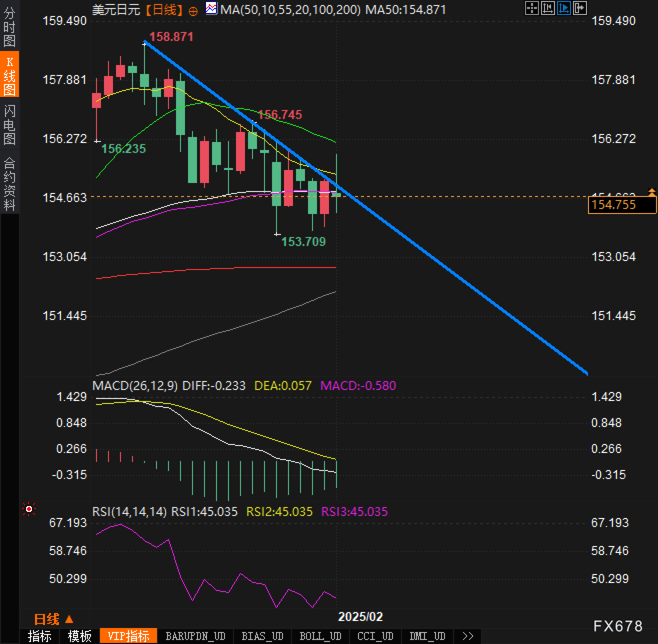Switch to 闪电图 lightning chart view
This screenshot has height=644, width=658.
9,124
